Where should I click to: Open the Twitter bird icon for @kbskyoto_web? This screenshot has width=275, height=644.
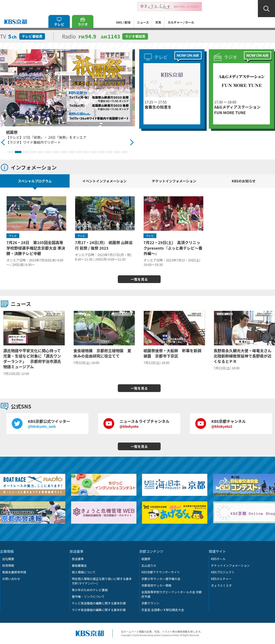[x=17, y=423]
